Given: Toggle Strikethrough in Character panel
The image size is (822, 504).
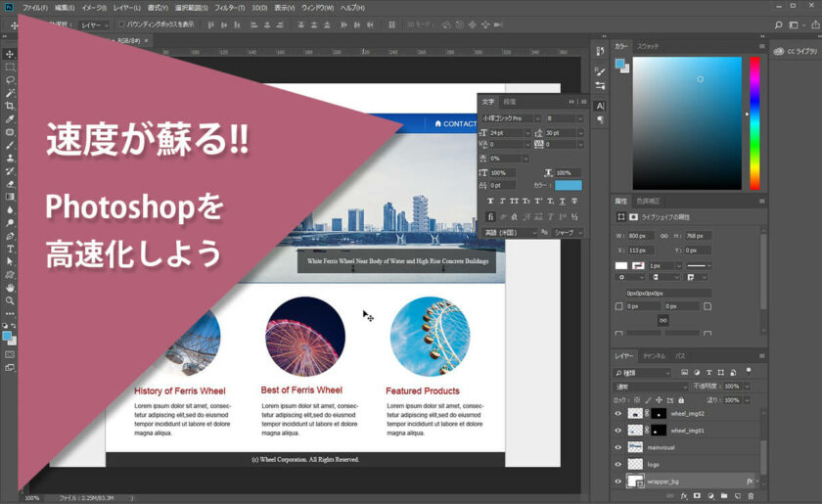Looking at the screenshot, I should point(574,201).
